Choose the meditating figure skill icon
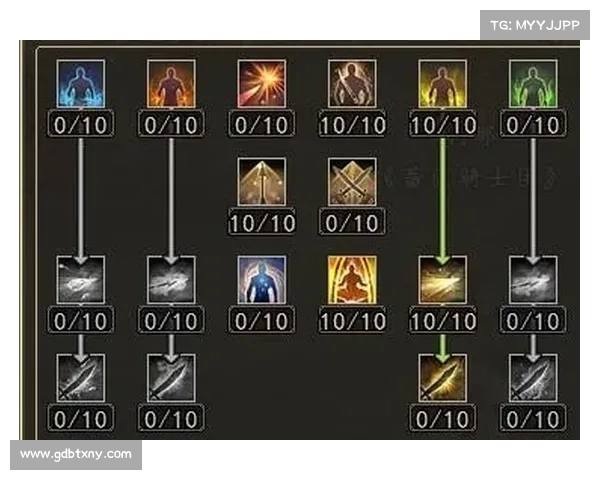600x480 pixels. (x=352, y=280)
